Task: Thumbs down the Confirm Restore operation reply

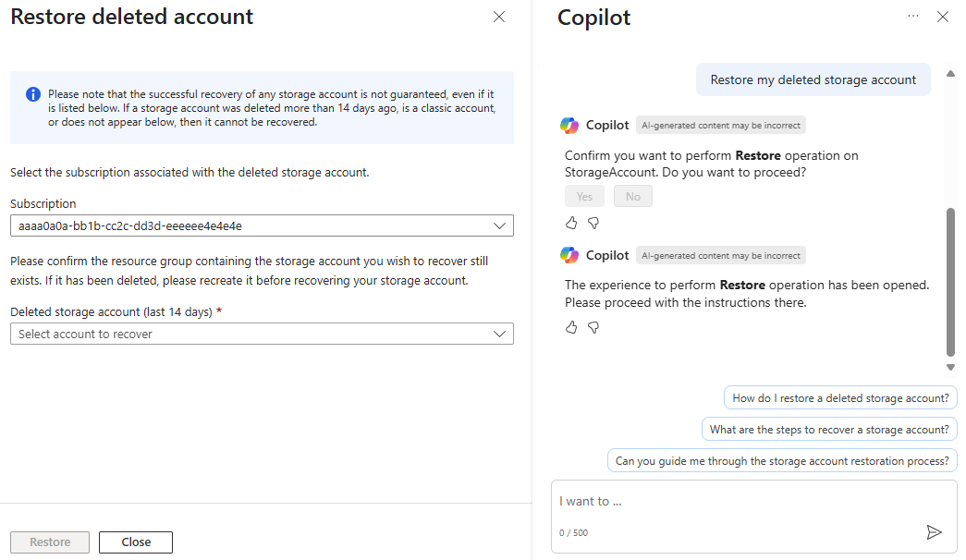Action: pyautogui.click(x=593, y=223)
